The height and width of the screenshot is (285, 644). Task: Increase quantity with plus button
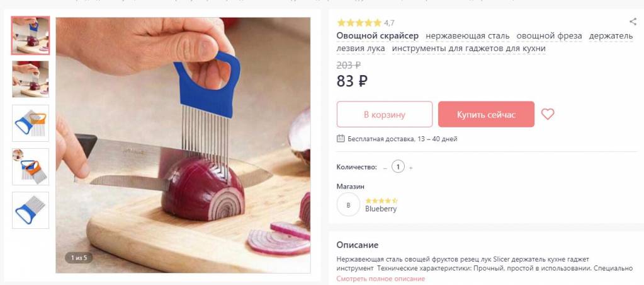[410, 167]
